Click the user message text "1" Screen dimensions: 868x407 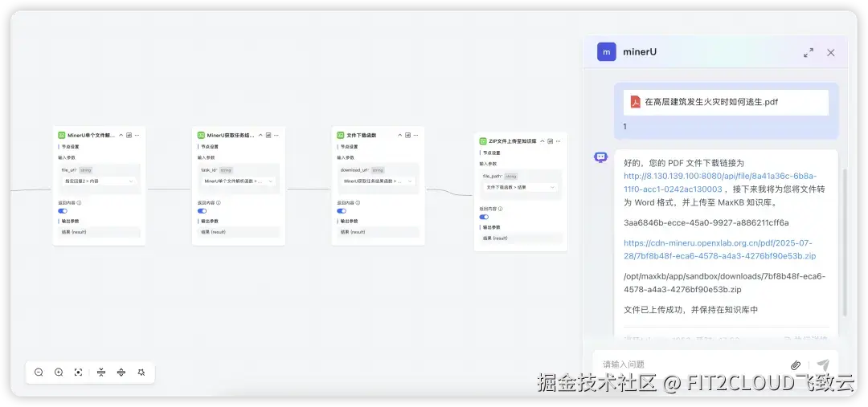tap(625, 127)
